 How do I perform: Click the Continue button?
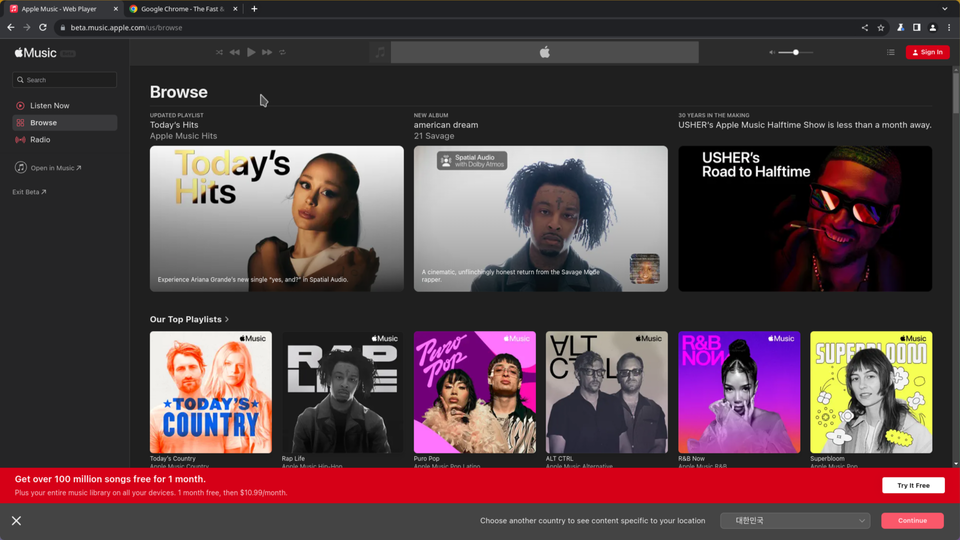pyautogui.click(x=912, y=520)
